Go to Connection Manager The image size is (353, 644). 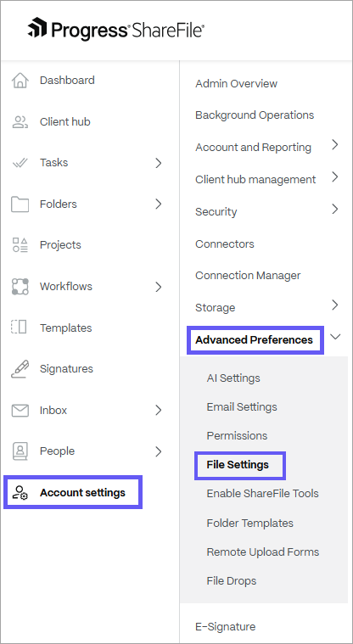pyautogui.click(x=248, y=276)
